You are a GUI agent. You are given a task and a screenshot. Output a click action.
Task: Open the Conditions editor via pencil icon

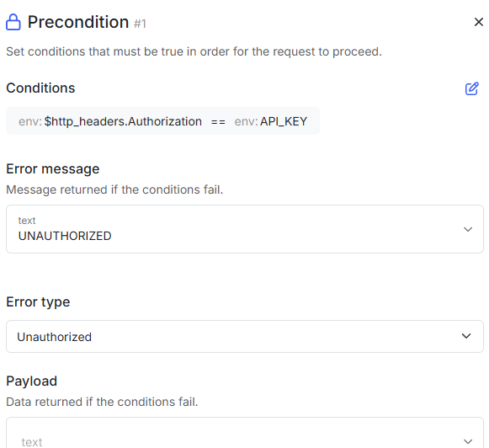click(x=471, y=88)
